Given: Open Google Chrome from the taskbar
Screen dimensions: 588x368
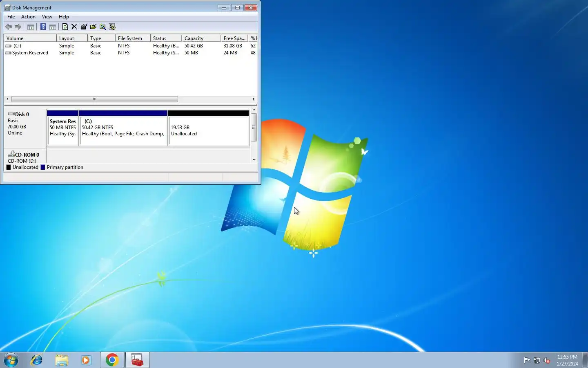Looking at the screenshot, I should (112, 360).
